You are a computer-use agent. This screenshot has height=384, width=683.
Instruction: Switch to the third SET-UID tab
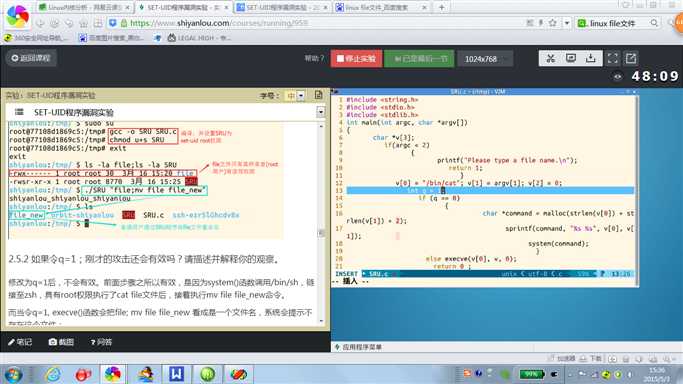click(282, 7)
